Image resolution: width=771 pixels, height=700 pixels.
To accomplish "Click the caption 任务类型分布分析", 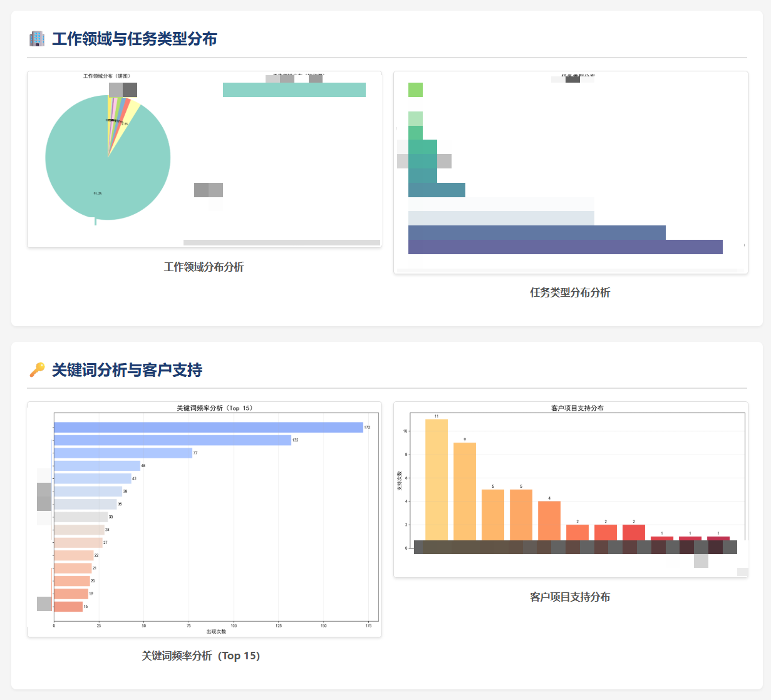I will [570, 292].
